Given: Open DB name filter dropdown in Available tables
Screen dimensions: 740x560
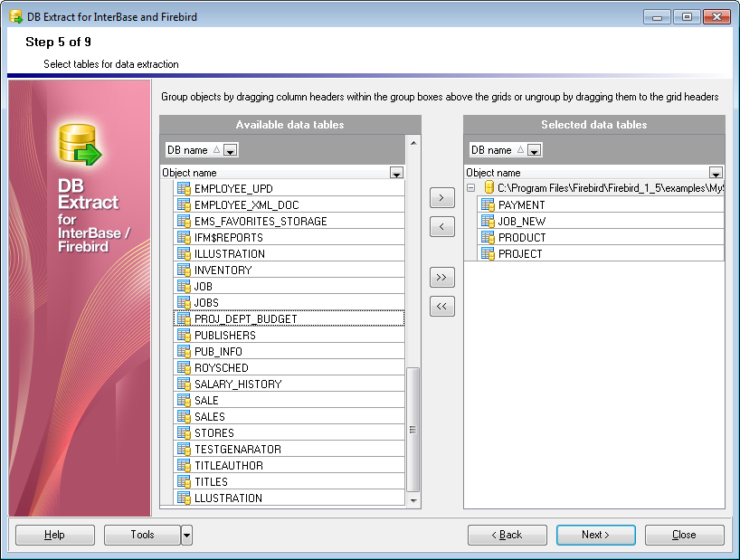Looking at the screenshot, I should pyautogui.click(x=230, y=151).
